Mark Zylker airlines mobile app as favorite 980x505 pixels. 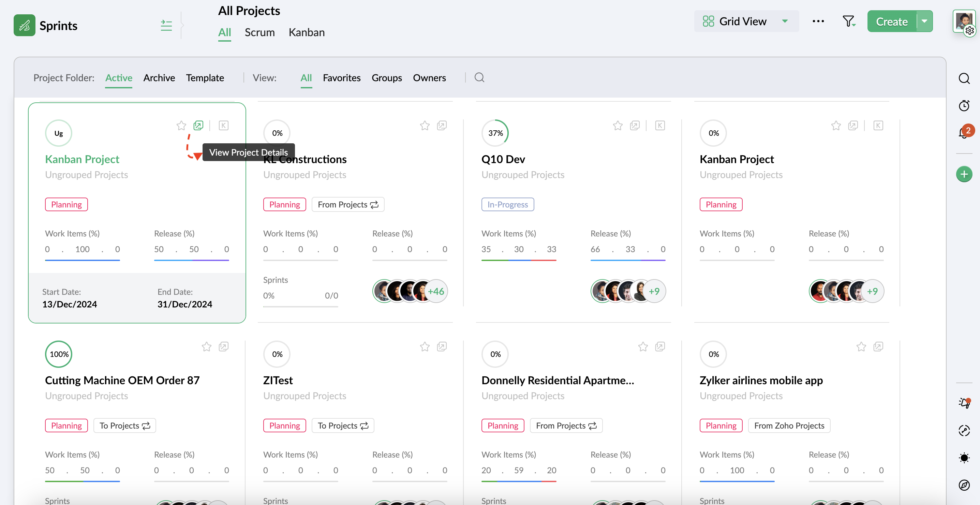click(861, 347)
